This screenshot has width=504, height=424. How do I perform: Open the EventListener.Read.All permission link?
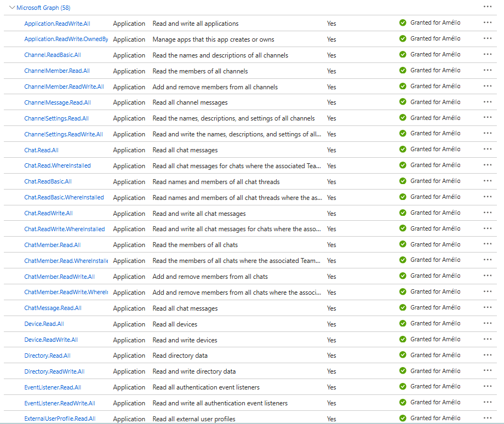pos(53,387)
